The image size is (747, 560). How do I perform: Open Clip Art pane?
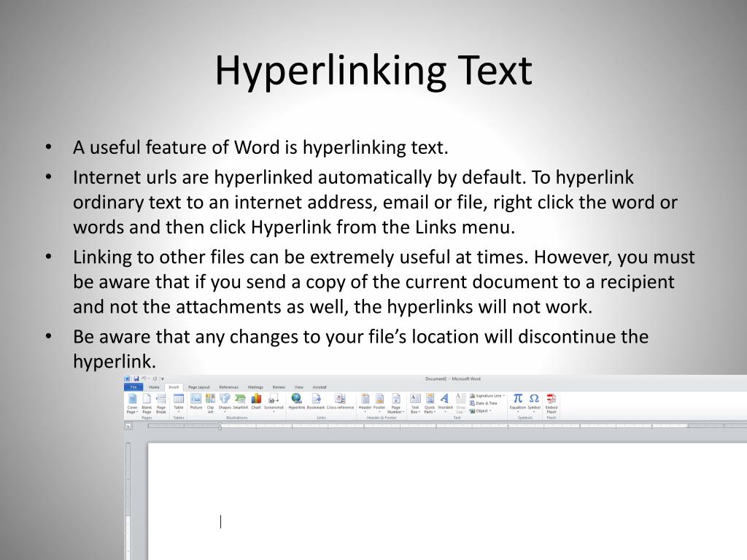pyautogui.click(x=210, y=402)
